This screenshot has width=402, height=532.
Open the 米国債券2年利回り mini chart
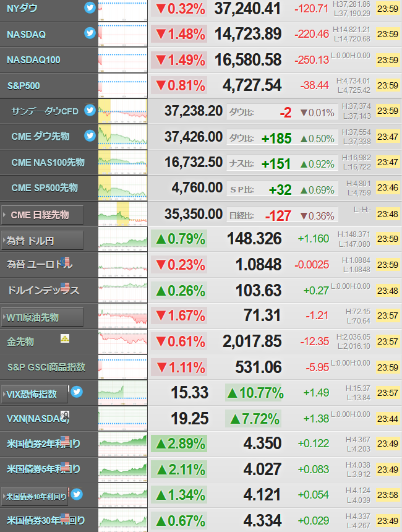coord(123,444)
